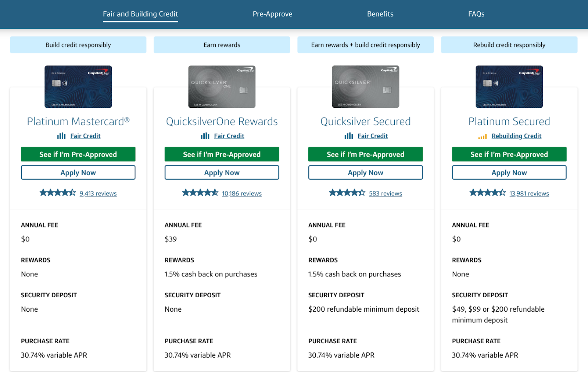Go to the Benefits tab
Viewport: 588px width, 380px height.
[x=380, y=14]
